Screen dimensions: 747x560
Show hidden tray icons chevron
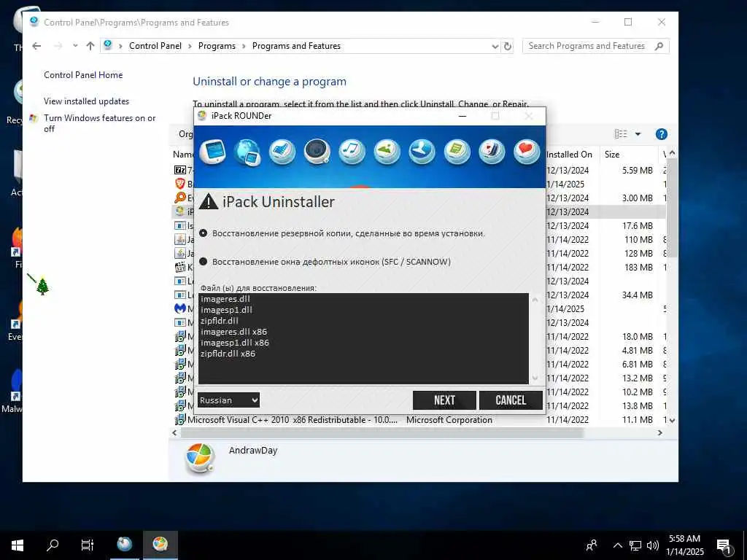click(x=617, y=545)
